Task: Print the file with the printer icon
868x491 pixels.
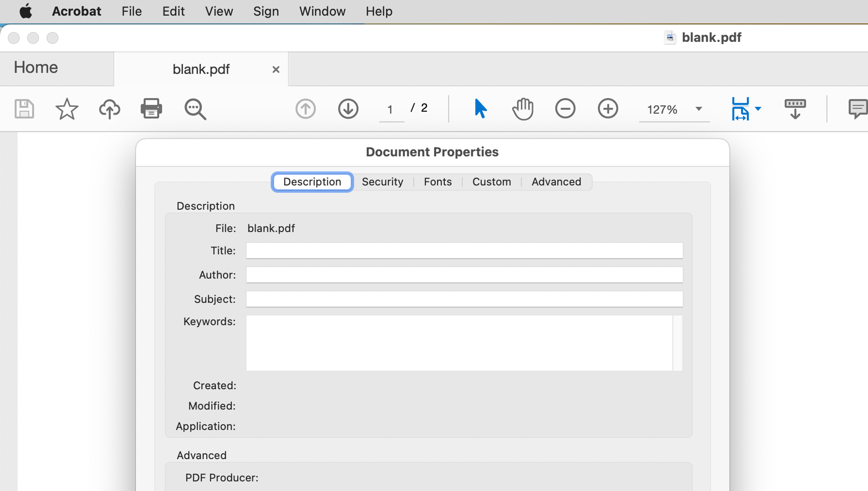Action: [151, 109]
